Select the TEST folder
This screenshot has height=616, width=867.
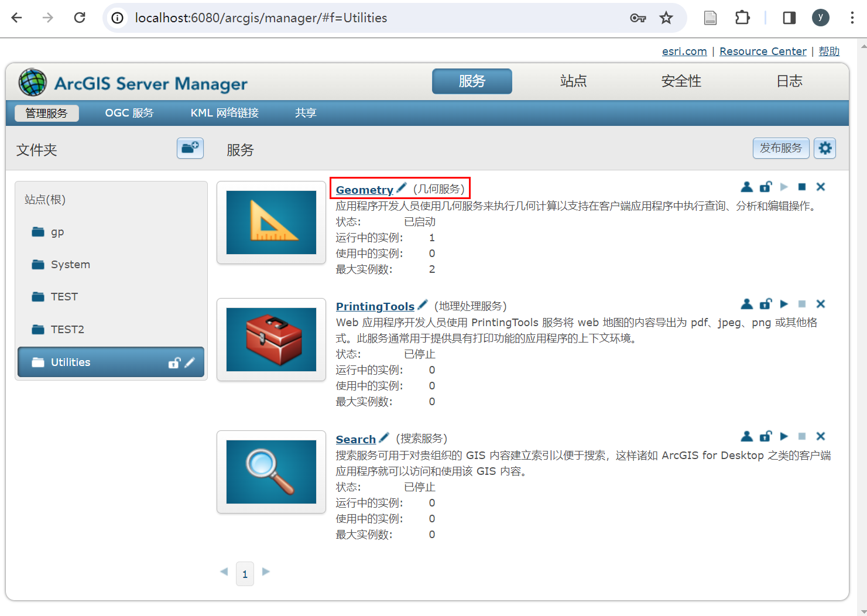(111, 297)
